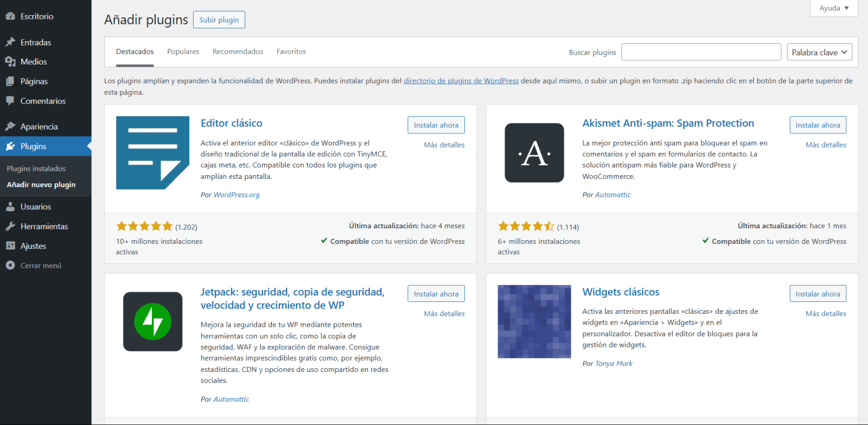Image resolution: width=868 pixels, height=425 pixels.
Task: Open the Palabra clave search type dropdown
Action: [820, 52]
